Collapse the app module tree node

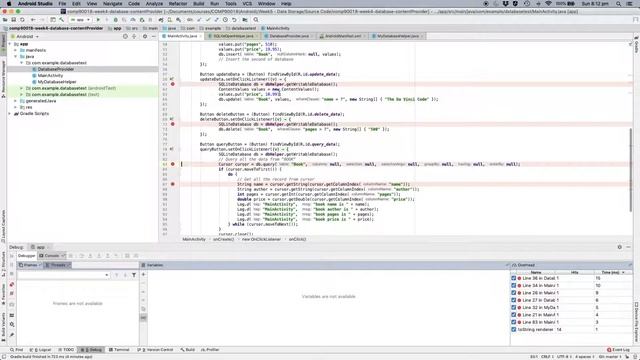coord(10,44)
